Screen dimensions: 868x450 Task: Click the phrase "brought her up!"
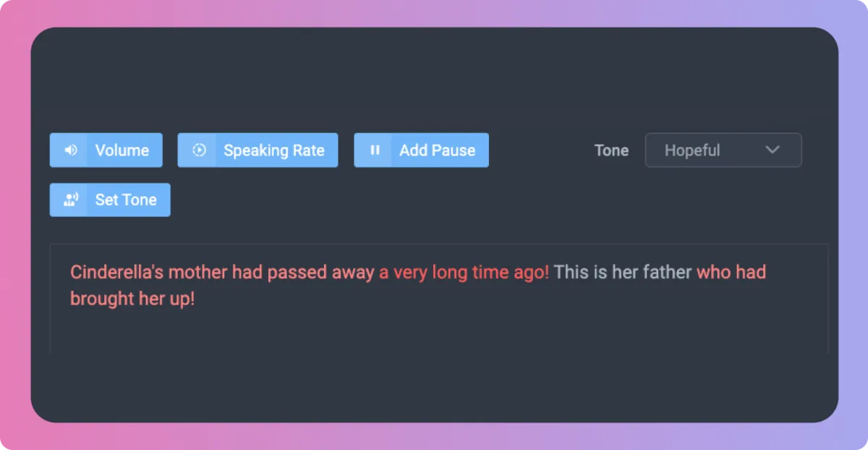coord(132,299)
